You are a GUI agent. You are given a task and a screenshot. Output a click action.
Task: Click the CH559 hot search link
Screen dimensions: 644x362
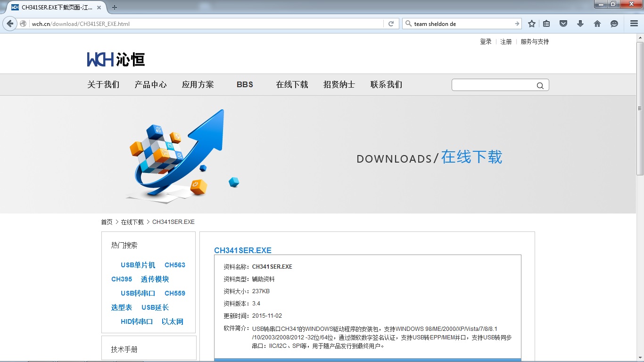point(175,293)
